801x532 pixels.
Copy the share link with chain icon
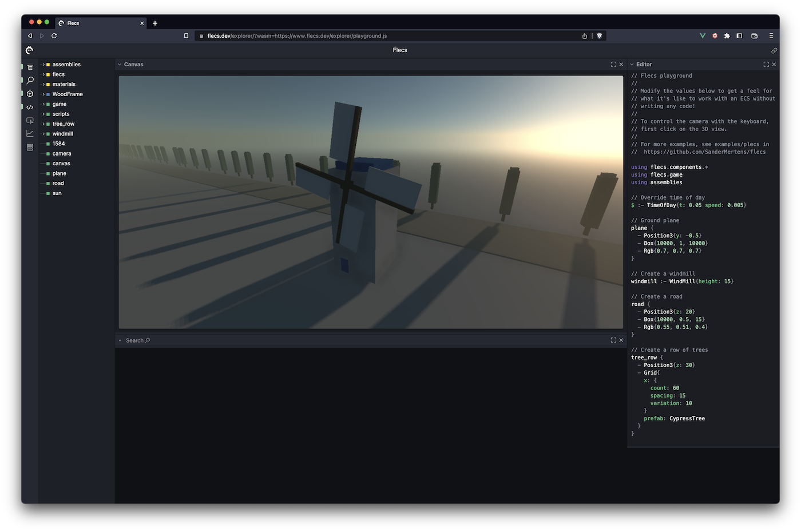(774, 51)
